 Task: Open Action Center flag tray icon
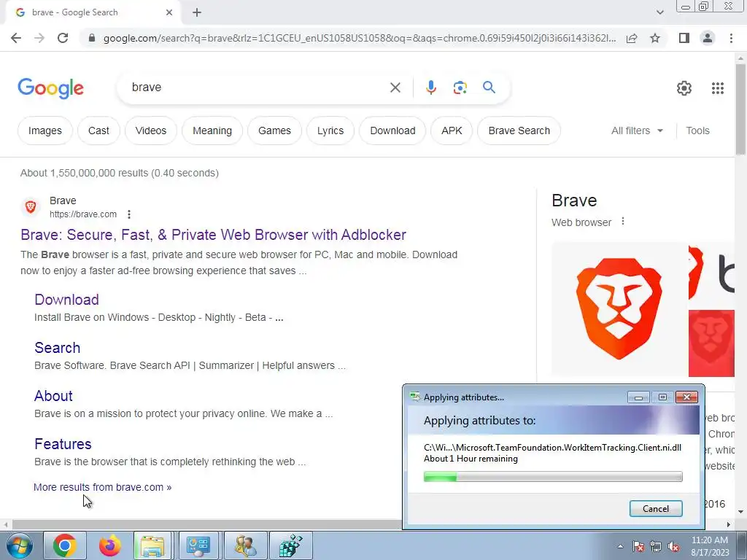pos(638,547)
